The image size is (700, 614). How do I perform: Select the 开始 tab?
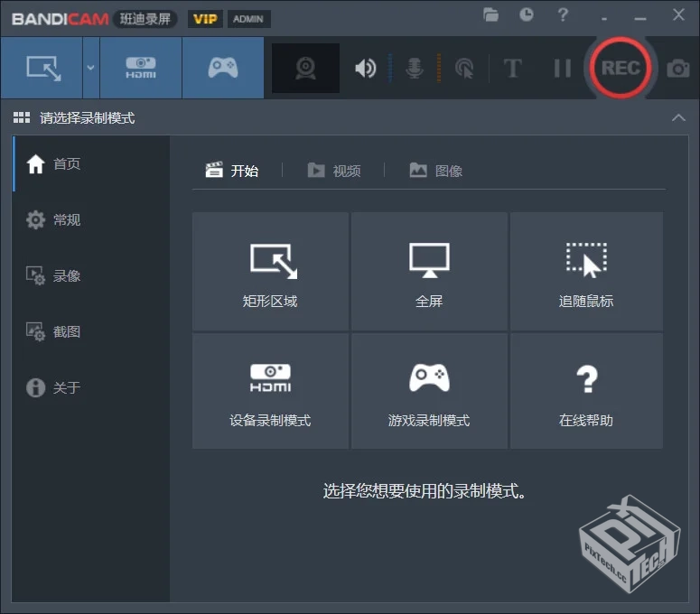click(232, 171)
